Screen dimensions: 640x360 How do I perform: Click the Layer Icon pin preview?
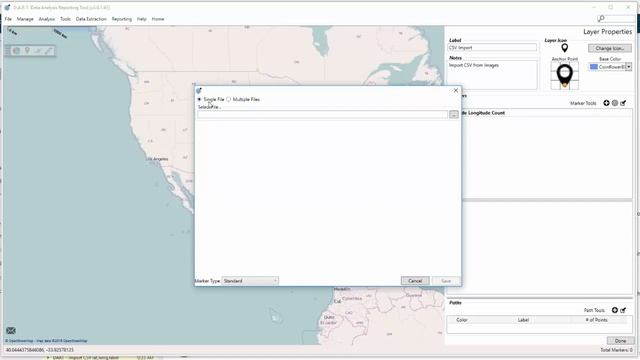pos(564,48)
